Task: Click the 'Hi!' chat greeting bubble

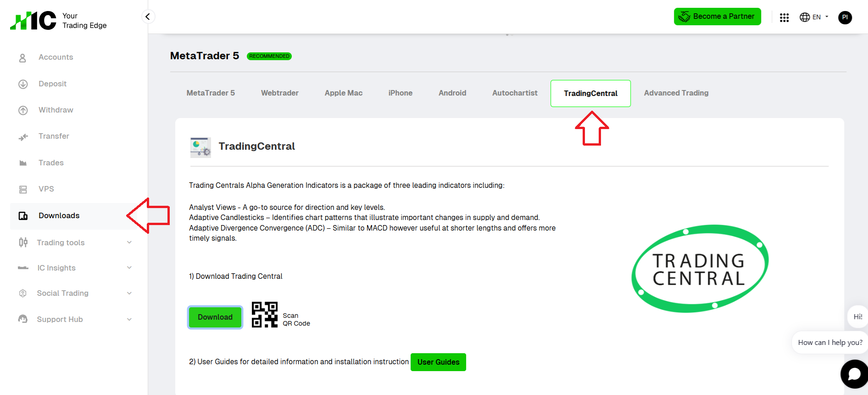Action: point(857,316)
